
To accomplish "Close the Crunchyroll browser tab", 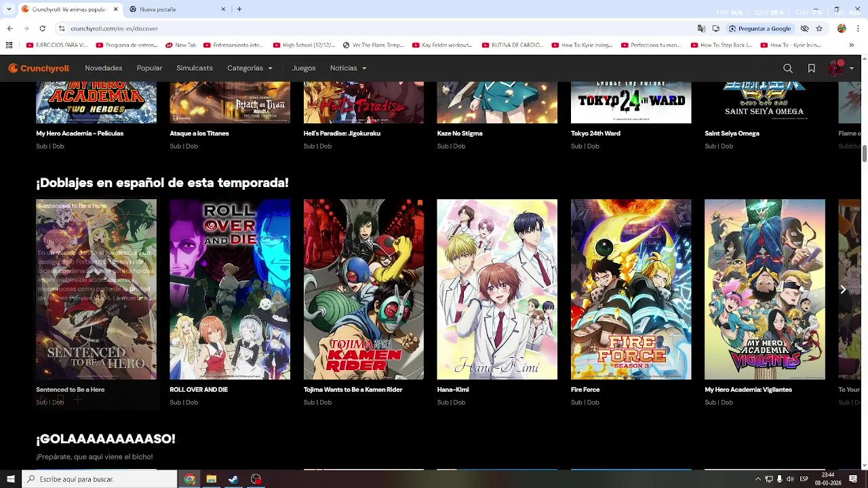I will pyautogui.click(x=115, y=9).
